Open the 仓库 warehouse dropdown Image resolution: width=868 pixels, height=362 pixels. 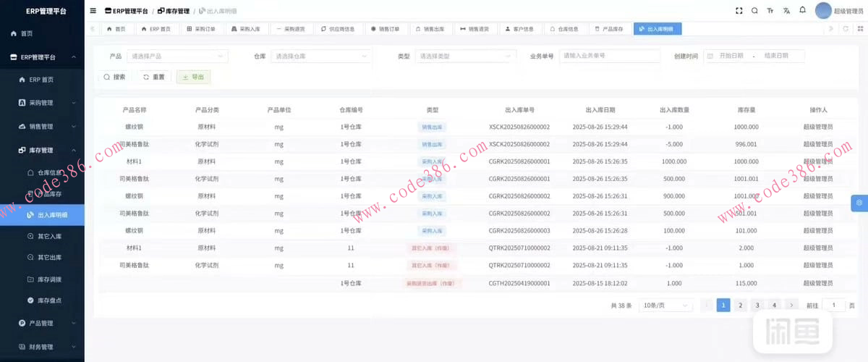pos(321,56)
